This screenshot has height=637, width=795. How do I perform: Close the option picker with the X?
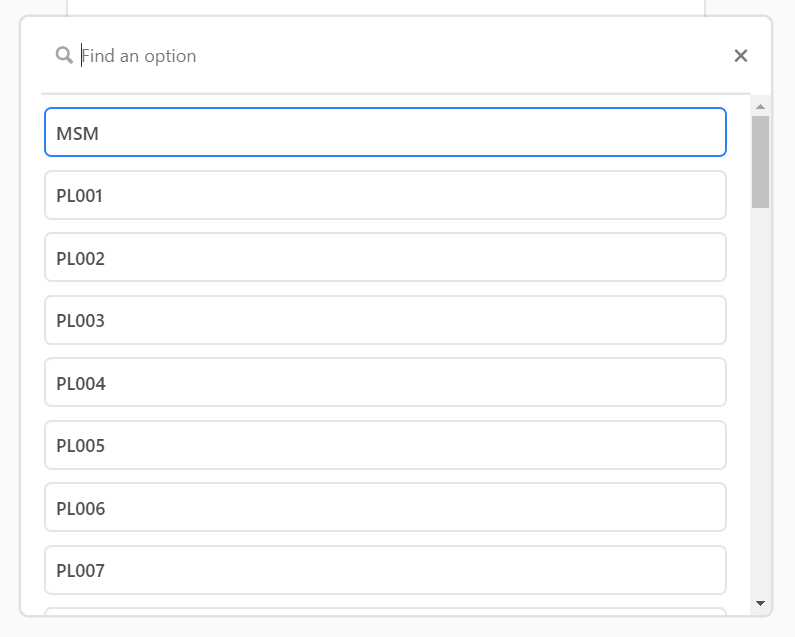click(741, 56)
